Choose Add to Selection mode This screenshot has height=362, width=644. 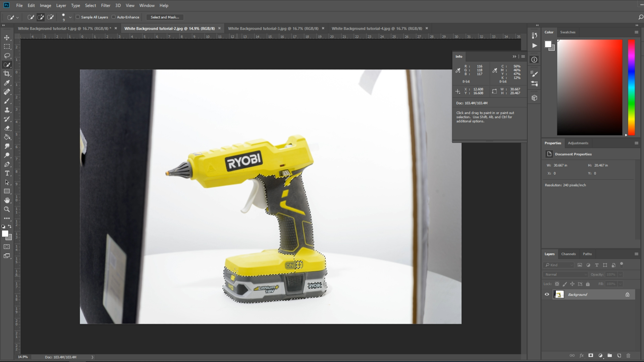click(41, 17)
